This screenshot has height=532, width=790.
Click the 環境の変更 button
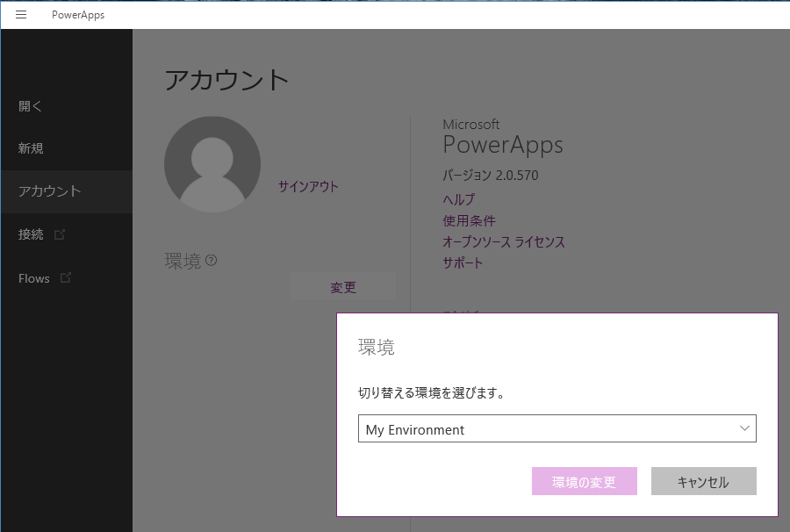585,481
